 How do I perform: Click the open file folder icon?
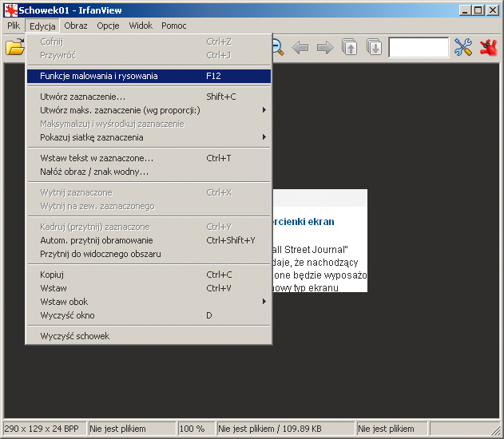14,48
